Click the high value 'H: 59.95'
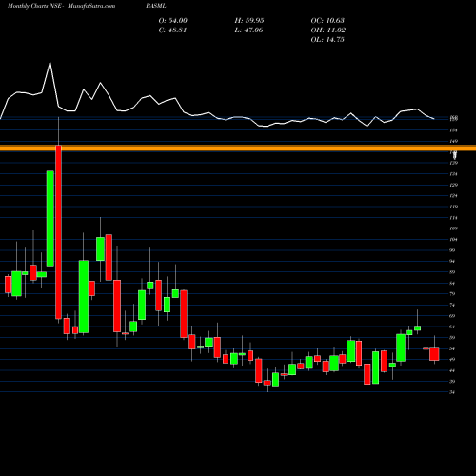The height and width of the screenshot is (476, 476). [x=249, y=21]
